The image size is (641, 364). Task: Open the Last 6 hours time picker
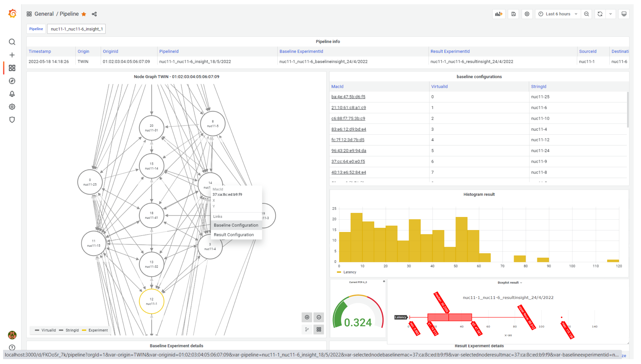pyautogui.click(x=558, y=14)
